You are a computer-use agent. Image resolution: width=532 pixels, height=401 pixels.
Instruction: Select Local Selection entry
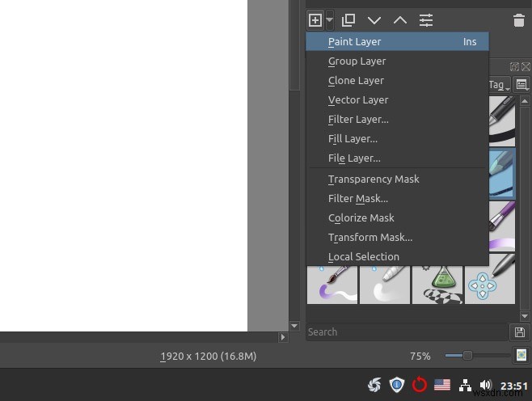click(x=397, y=256)
